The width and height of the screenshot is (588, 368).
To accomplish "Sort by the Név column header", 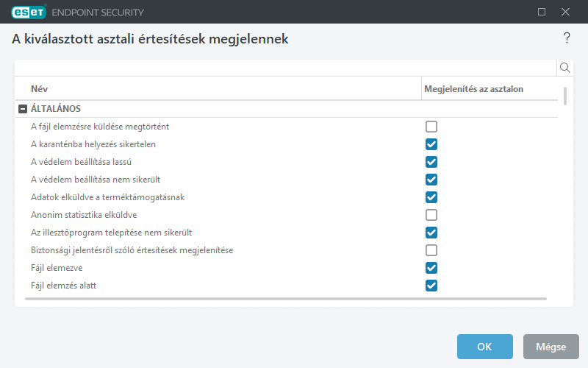I will point(40,89).
